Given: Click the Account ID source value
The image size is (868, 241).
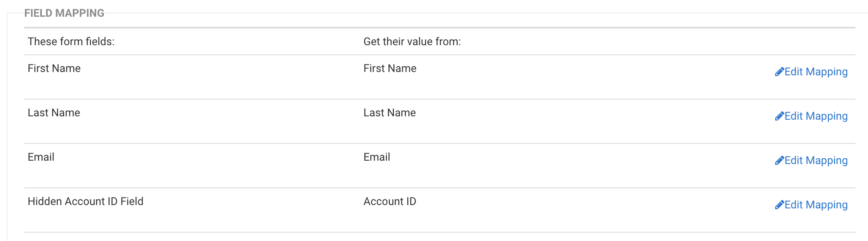Looking at the screenshot, I should coord(390,202).
